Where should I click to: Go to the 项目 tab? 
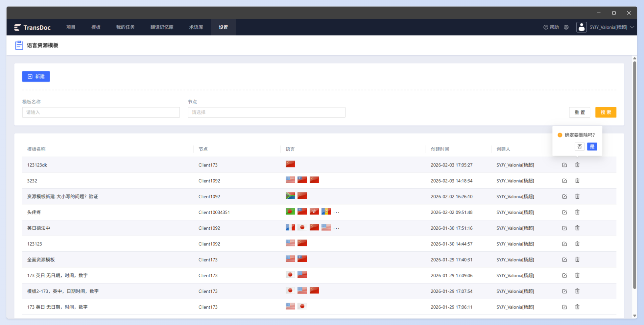pyautogui.click(x=71, y=27)
